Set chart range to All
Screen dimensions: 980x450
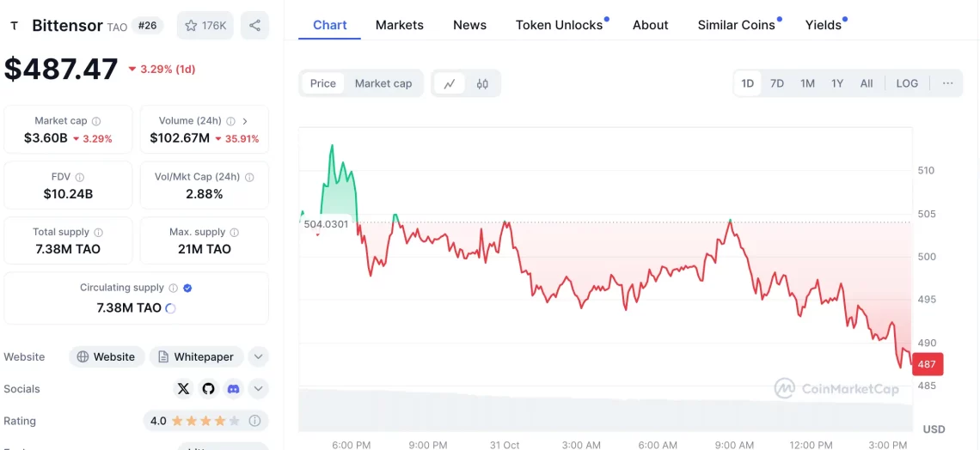[867, 83]
